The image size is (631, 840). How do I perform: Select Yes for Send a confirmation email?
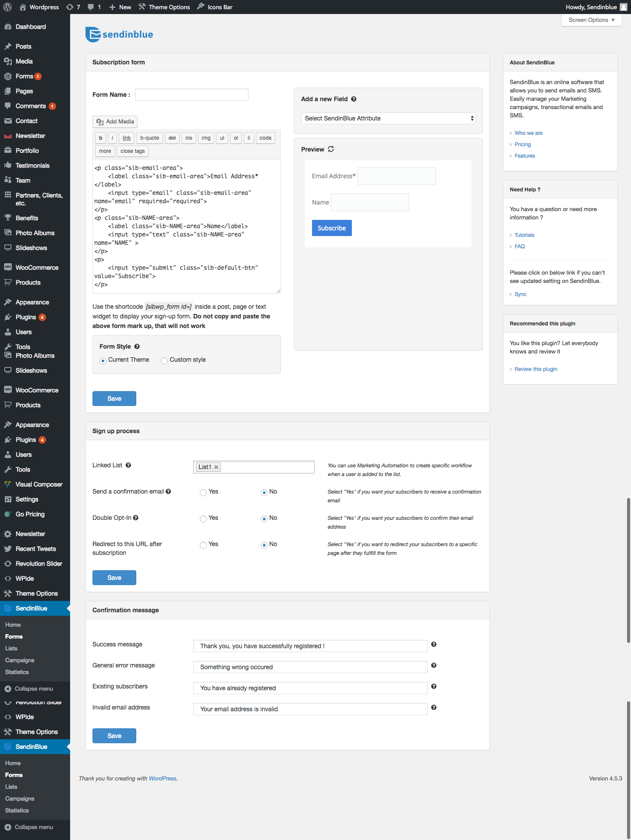(x=203, y=493)
